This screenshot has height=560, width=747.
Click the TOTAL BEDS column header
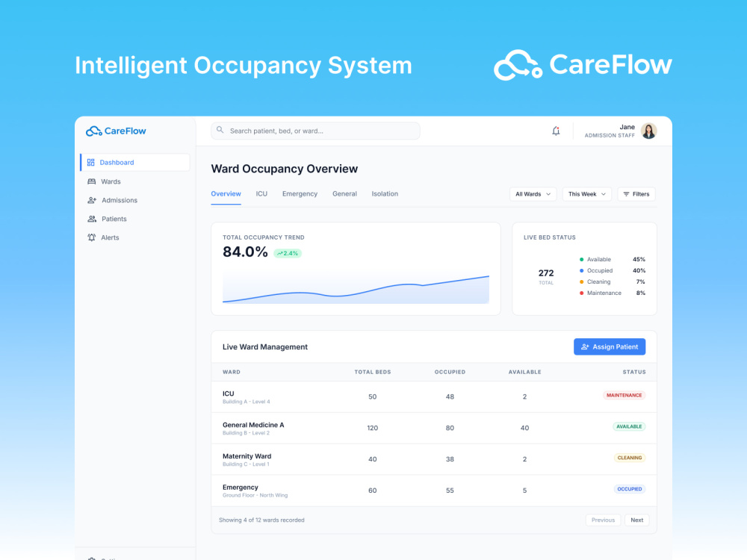(373, 373)
